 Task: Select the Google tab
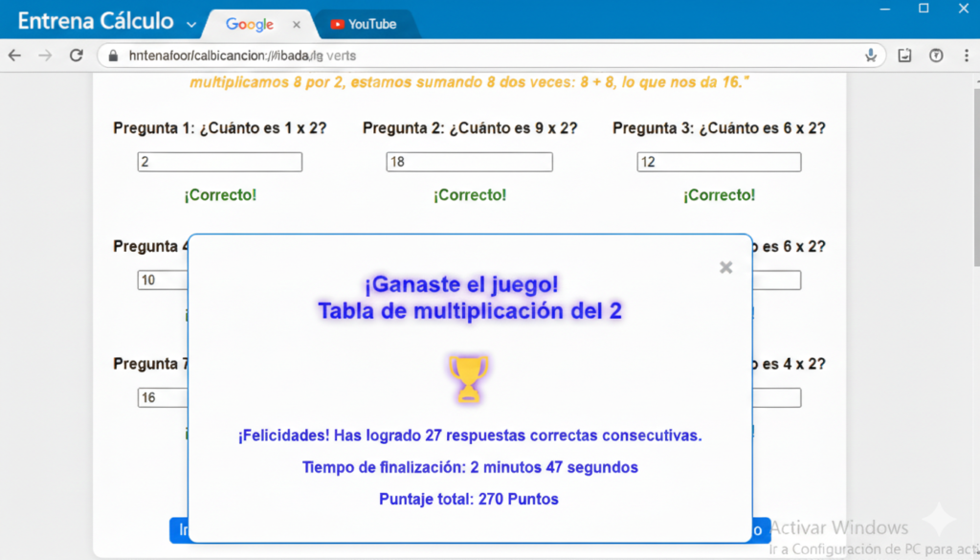[x=250, y=24]
